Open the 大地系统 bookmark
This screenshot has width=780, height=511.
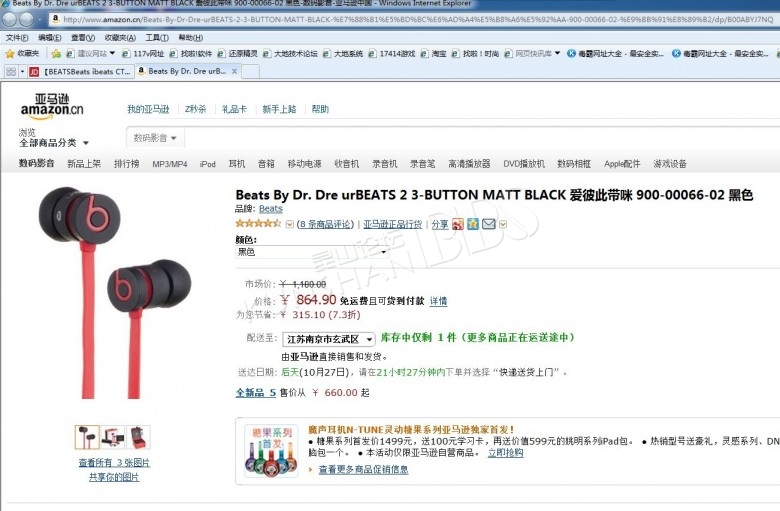coord(343,53)
